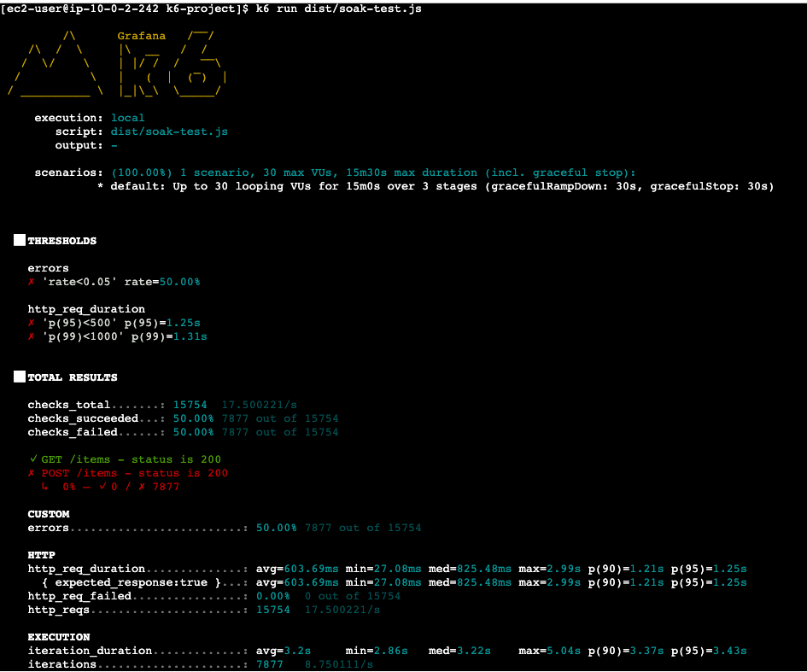The height and width of the screenshot is (672, 807).
Task: Click the 'iteration_duration' metric label
Action: 90,651
